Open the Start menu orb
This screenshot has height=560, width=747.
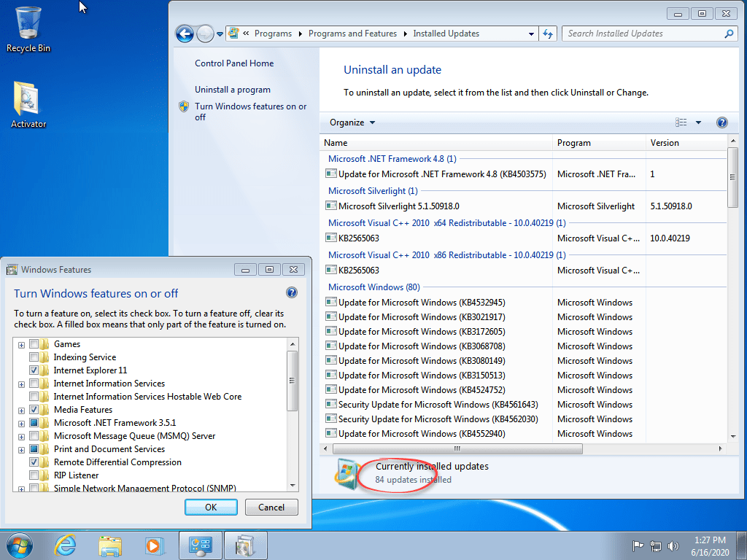19,545
